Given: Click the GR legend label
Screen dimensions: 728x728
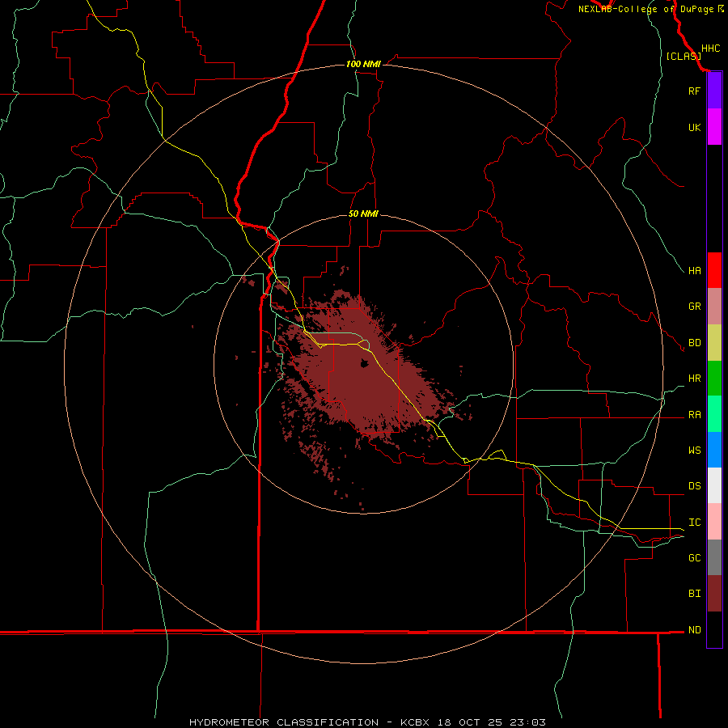Looking at the screenshot, I should click(x=694, y=307).
